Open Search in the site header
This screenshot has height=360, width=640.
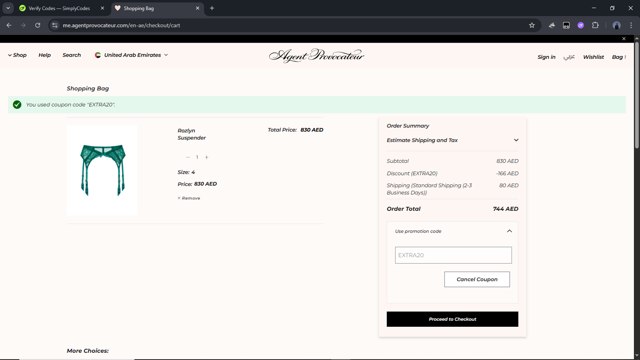[x=72, y=55]
